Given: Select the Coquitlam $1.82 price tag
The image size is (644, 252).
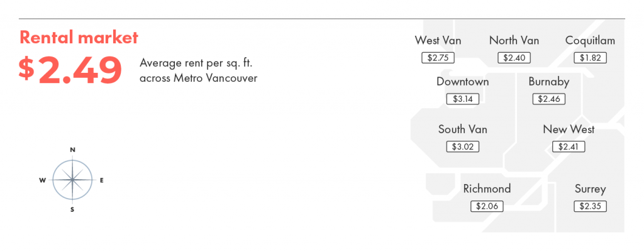Looking at the screenshot, I should coord(590,58).
